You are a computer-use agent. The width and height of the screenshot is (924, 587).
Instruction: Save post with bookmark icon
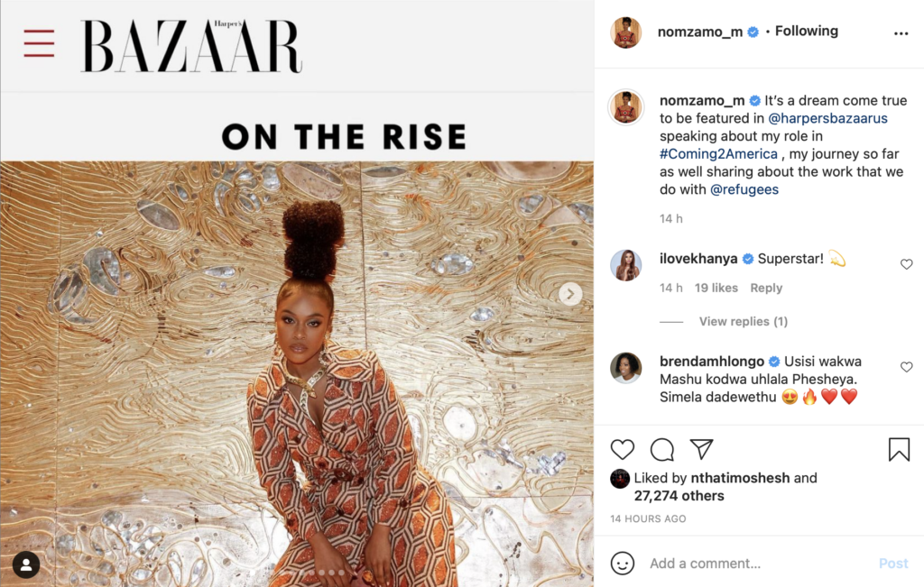pyautogui.click(x=900, y=449)
